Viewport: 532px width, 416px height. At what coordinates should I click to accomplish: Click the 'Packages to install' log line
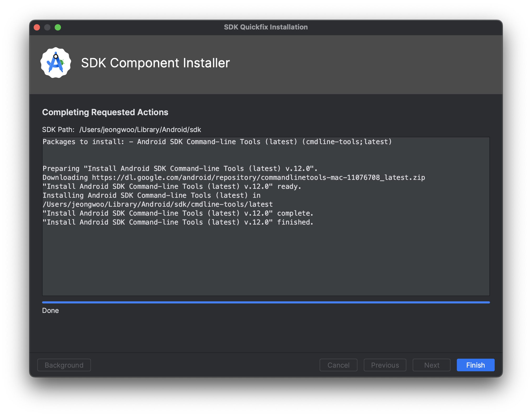coord(217,142)
